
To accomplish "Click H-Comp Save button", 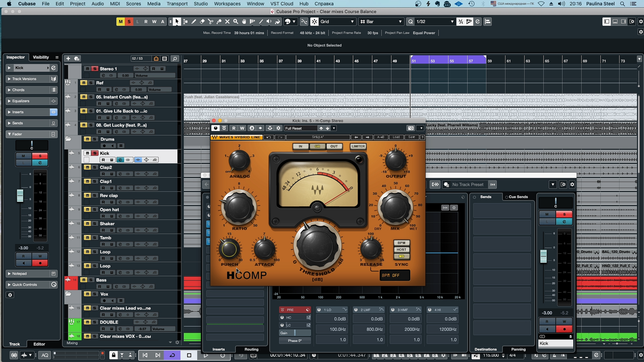I will [411, 137].
